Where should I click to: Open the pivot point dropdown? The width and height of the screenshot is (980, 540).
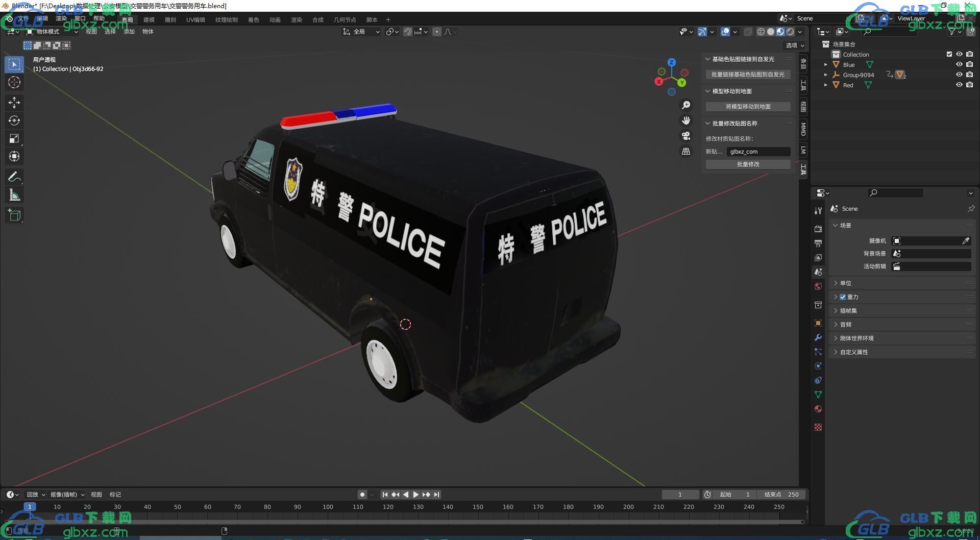point(392,32)
